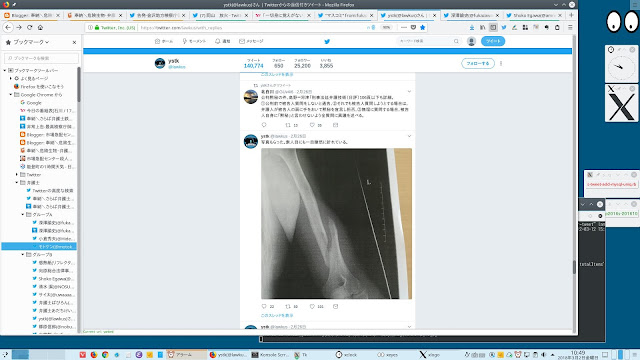This screenshot has width=640, height=360.
Task: Open the 3,855 likes count link
Action: 326,64
